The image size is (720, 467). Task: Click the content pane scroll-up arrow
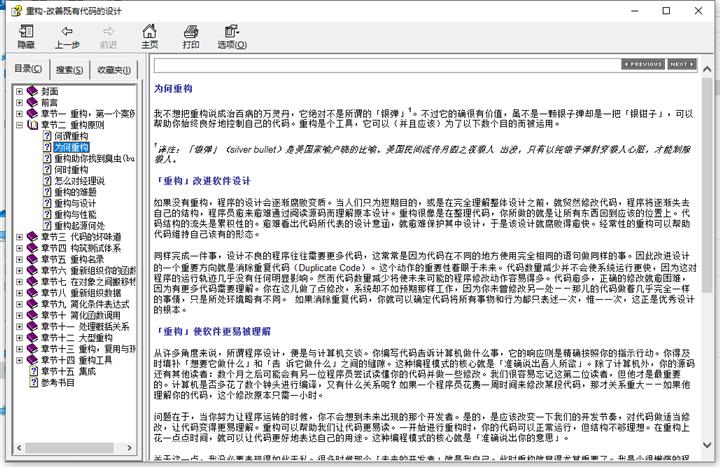click(707, 69)
